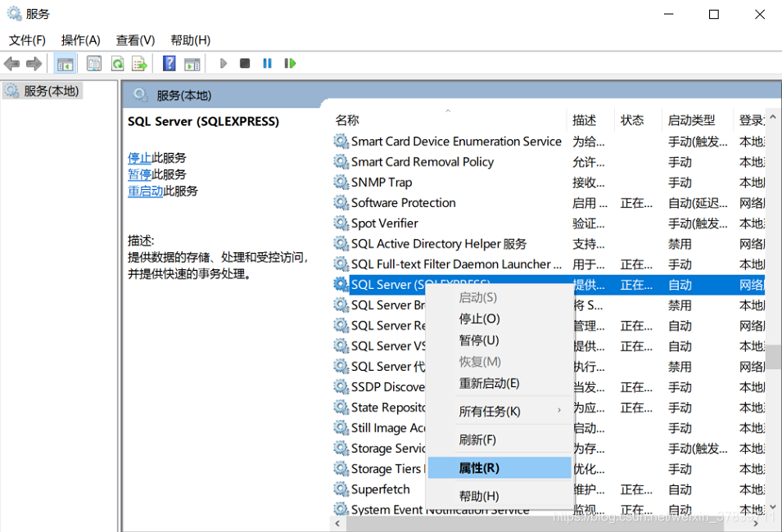Choose 暂停(U) in the context menu
This screenshot has width=782, height=532.
499,340
